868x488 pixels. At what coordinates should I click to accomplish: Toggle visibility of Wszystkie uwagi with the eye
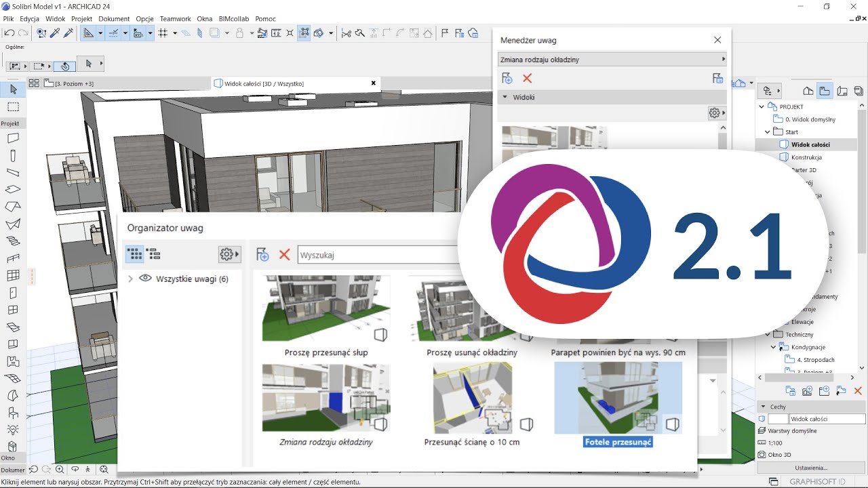[145, 278]
